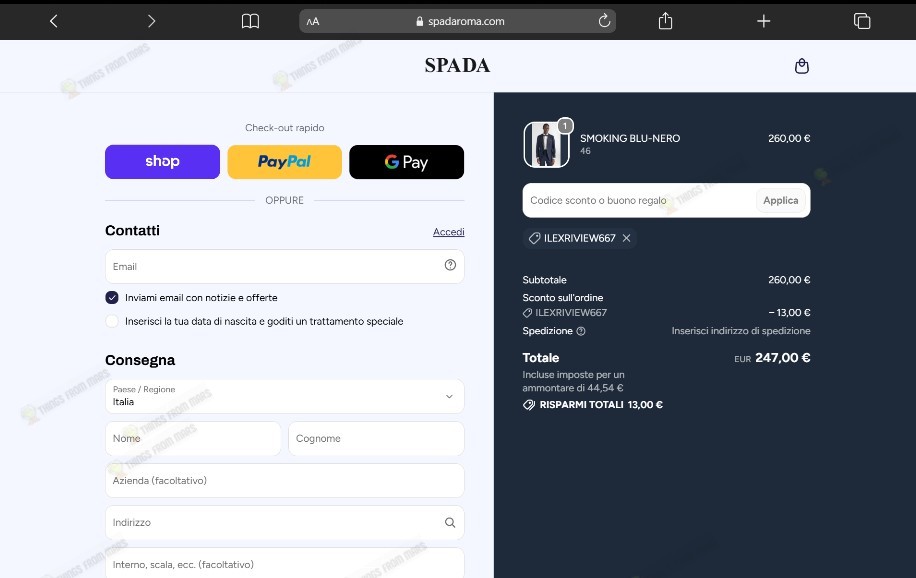Click the Subtotale 260,00 € value

coord(789,280)
